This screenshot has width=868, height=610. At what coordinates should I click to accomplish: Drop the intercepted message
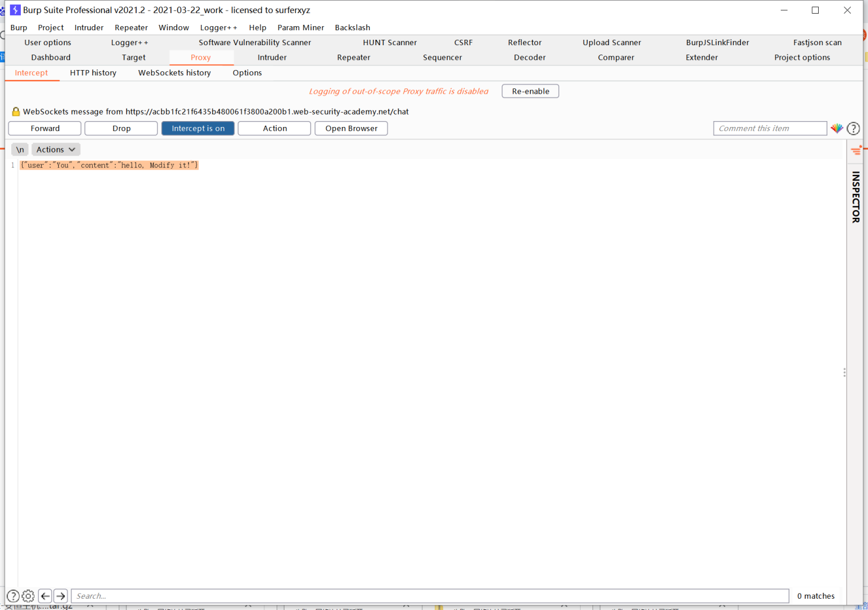121,128
